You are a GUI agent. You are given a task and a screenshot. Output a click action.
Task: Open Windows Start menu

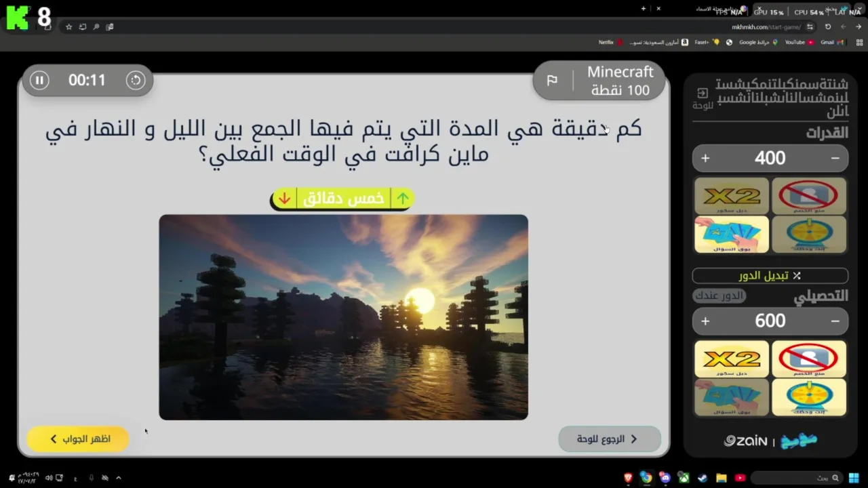pyautogui.click(x=854, y=478)
